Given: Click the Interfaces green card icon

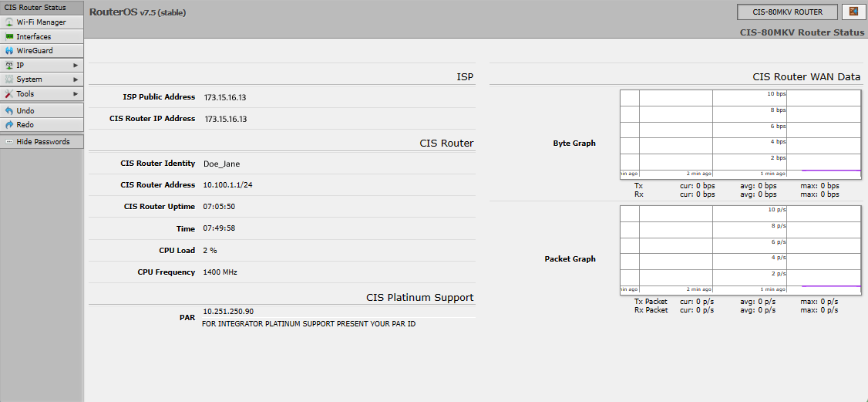Looking at the screenshot, I should pyautogui.click(x=8, y=36).
